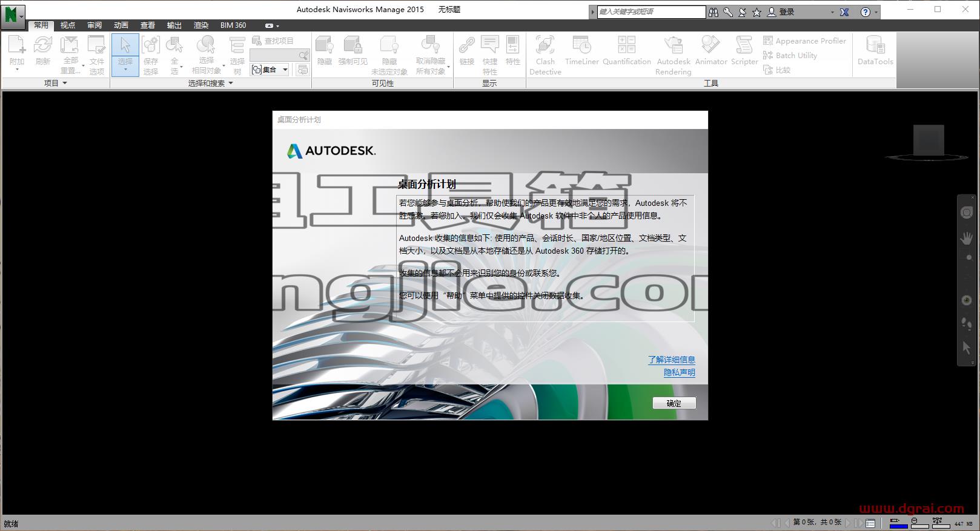Open the 隐私声明 link
This screenshot has width=980, height=531.
click(680, 372)
